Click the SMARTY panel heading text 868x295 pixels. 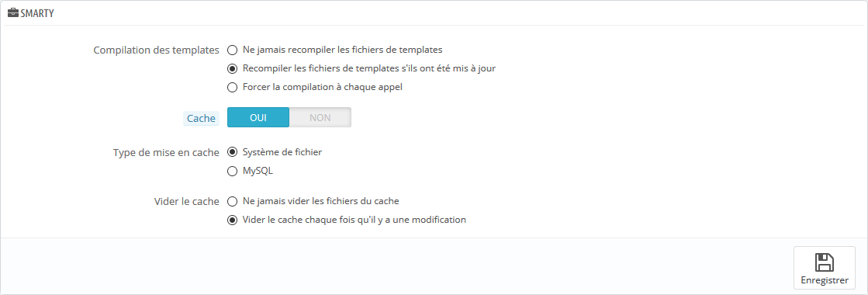click(x=37, y=14)
